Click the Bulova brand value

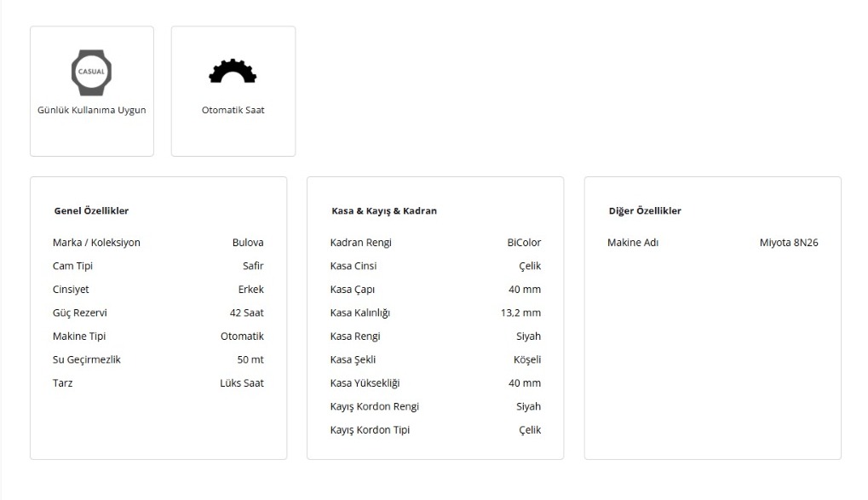248,243
